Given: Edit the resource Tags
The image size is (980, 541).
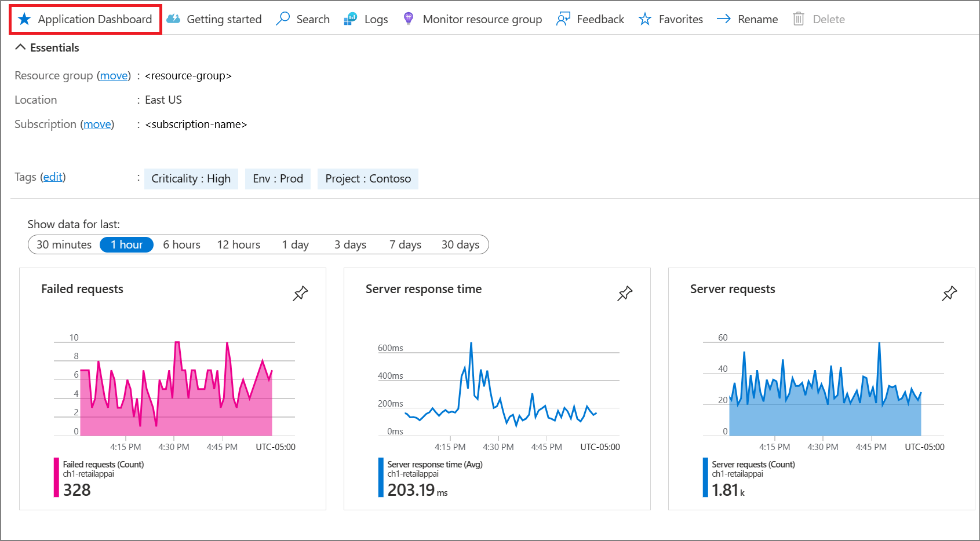Looking at the screenshot, I should click(x=53, y=177).
